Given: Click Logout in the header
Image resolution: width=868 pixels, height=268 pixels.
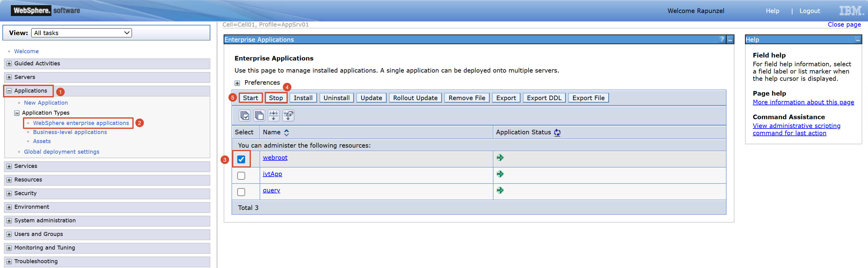Looking at the screenshot, I should [x=810, y=11].
